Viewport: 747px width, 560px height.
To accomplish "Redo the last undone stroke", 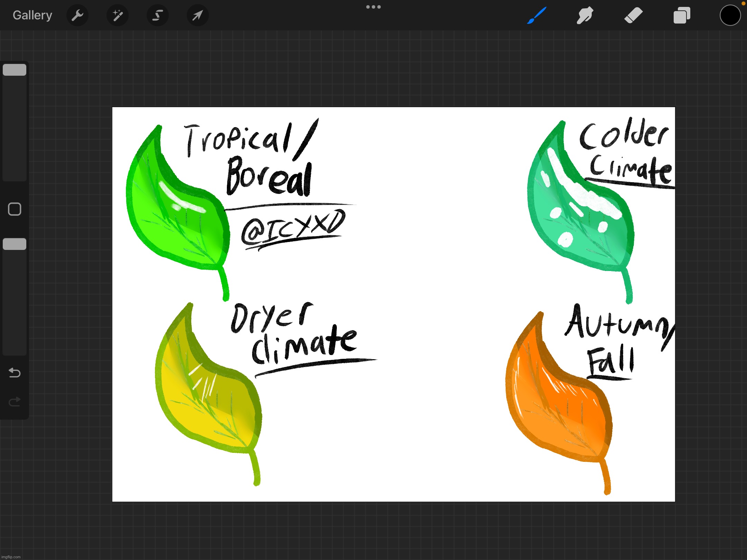I will point(15,402).
